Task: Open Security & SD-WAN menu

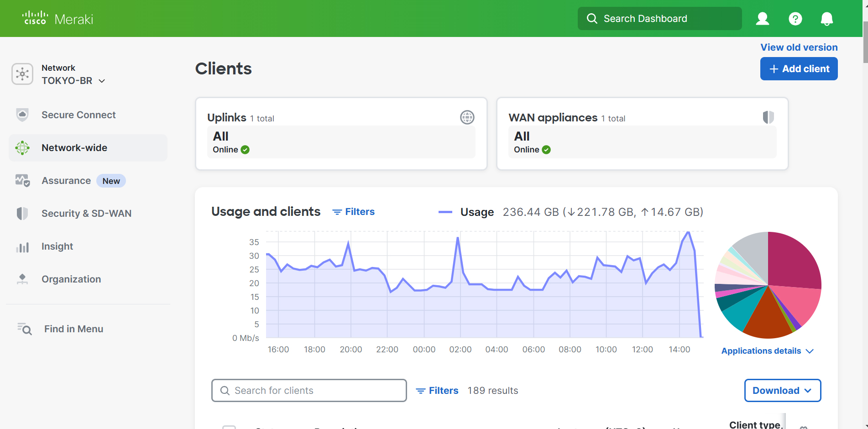Action: pos(86,214)
